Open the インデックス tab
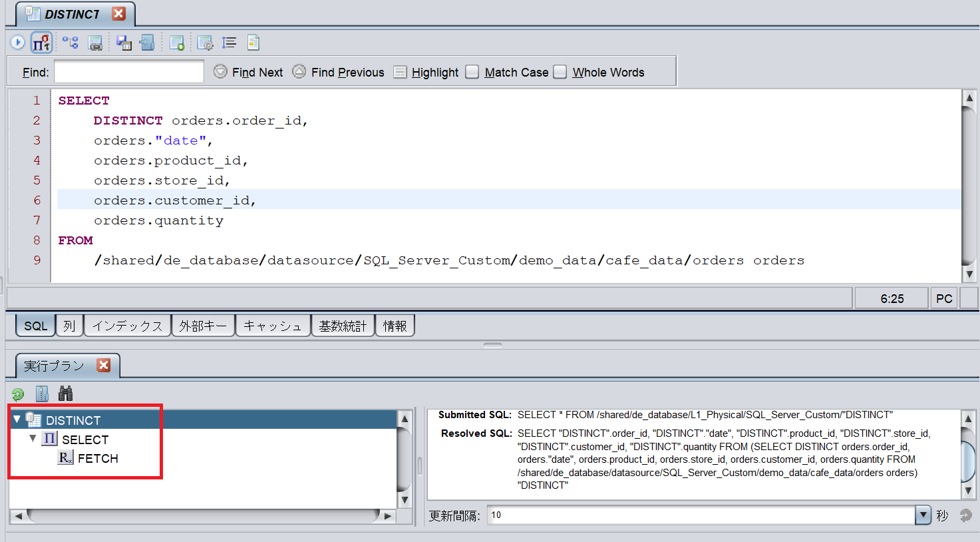The width and height of the screenshot is (980, 542). (x=127, y=326)
